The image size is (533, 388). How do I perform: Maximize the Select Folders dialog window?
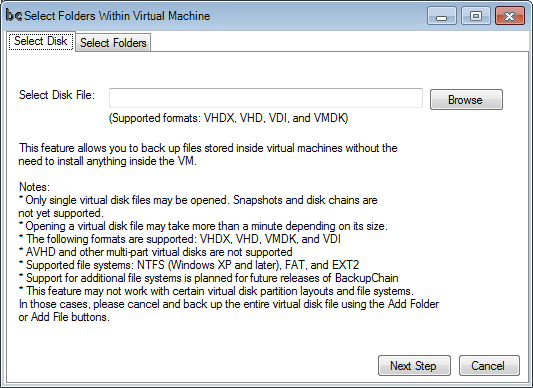click(476, 16)
